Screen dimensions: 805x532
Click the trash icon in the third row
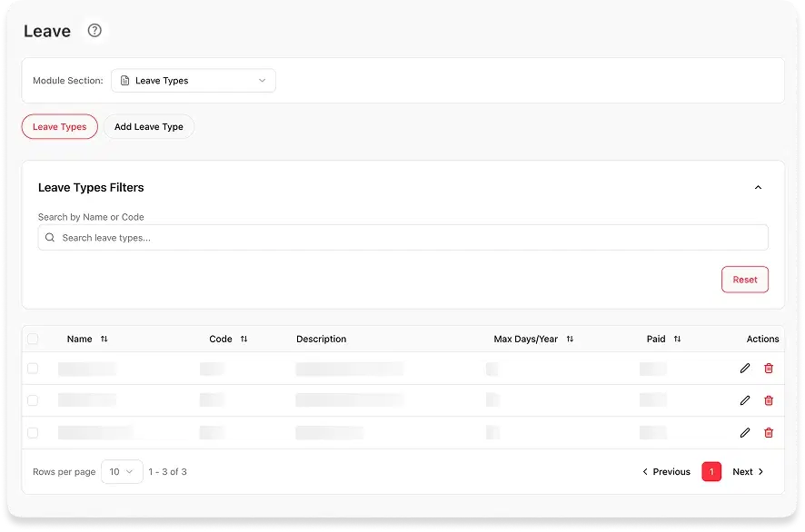tap(769, 432)
